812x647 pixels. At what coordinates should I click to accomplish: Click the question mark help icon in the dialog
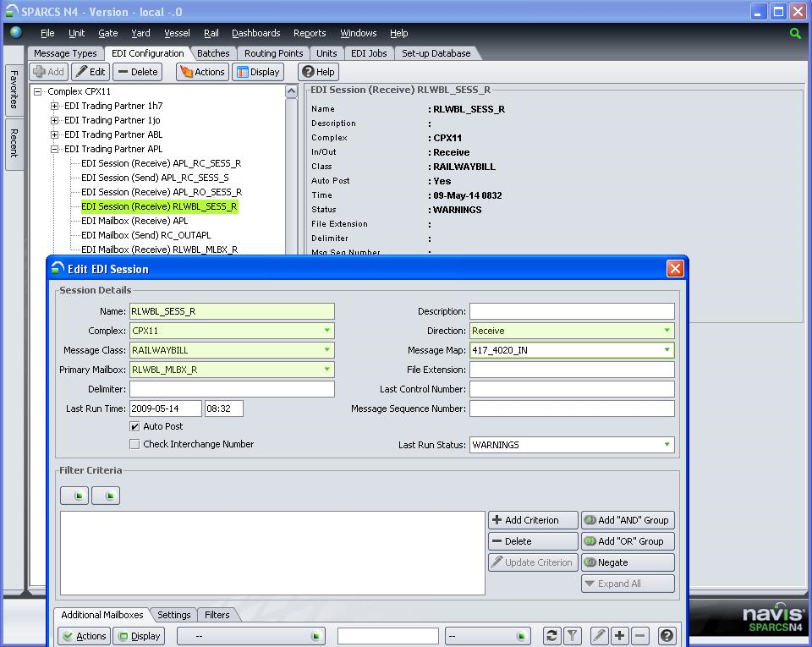pos(667,636)
